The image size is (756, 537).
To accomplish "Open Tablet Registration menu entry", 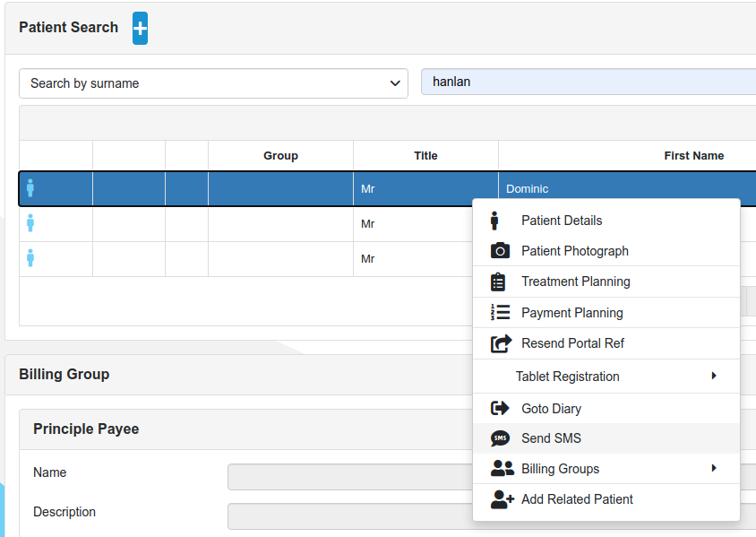I will tap(606, 377).
